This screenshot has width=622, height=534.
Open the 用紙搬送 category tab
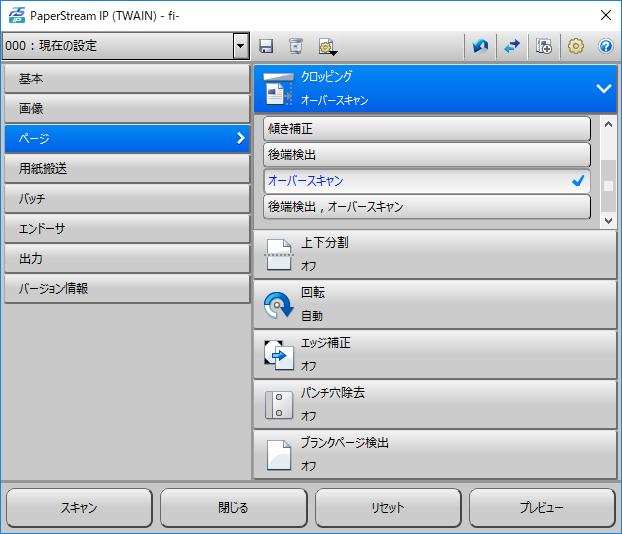pyautogui.click(x=127, y=168)
